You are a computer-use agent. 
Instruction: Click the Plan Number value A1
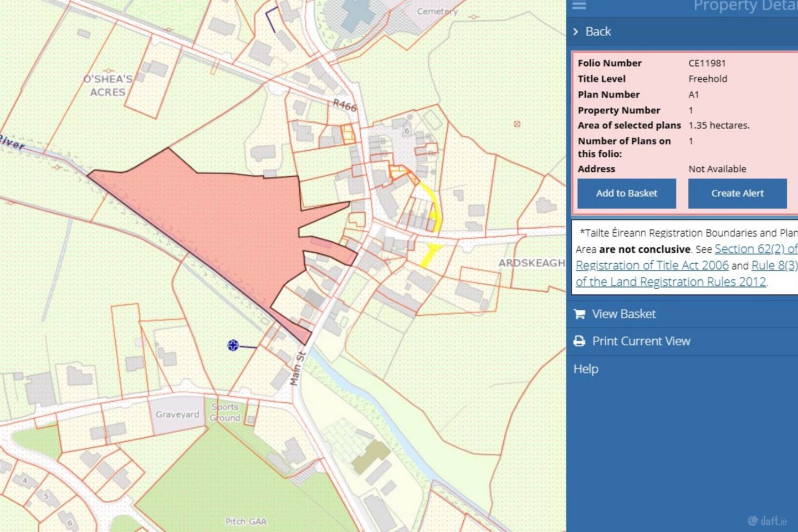point(694,95)
